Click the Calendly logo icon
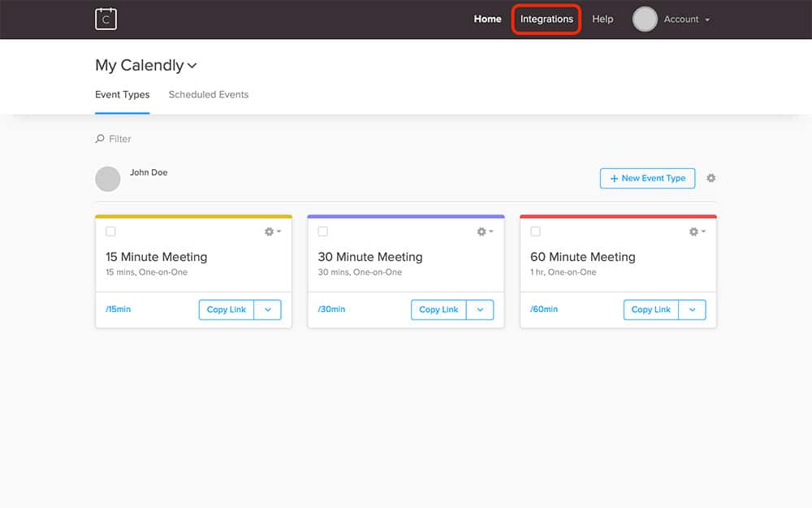This screenshot has width=812, height=508. [x=106, y=19]
